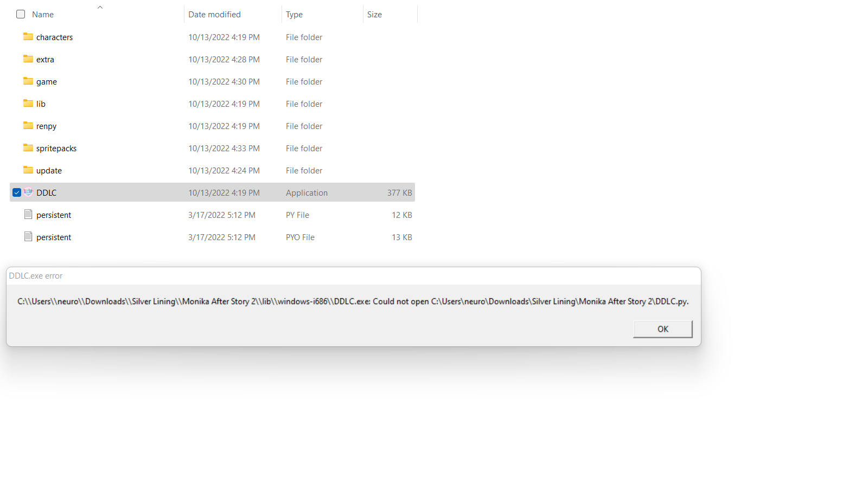
Task: Click the 'DDLC.exe error' dialog title
Action: click(x=36, y=276)
